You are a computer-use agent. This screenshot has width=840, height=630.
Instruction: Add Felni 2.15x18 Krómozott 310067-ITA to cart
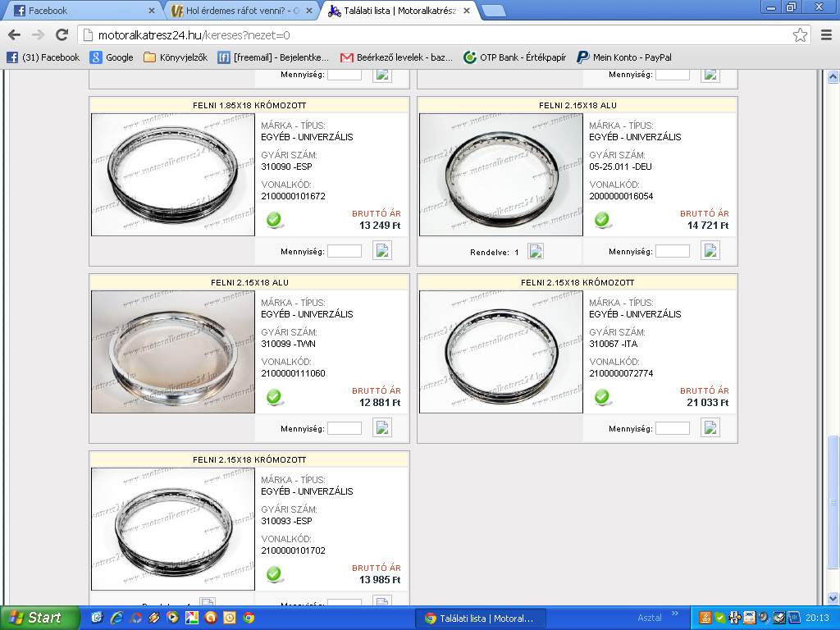(x=710, y=428)
